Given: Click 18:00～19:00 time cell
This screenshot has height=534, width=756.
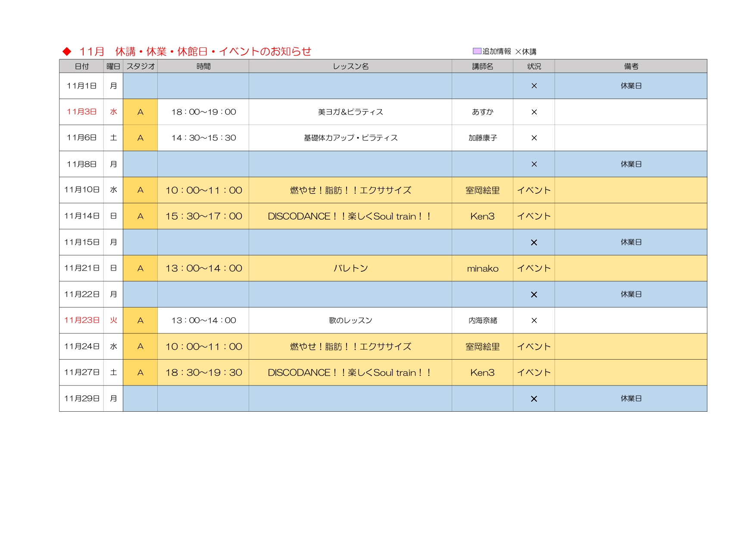Looking at the screenshot, I should (x=203, y=112).
